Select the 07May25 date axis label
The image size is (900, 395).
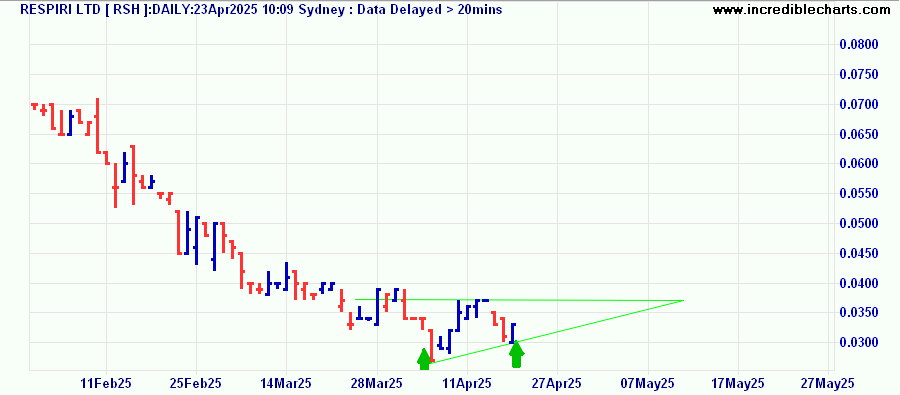click(x=647, y=382)
